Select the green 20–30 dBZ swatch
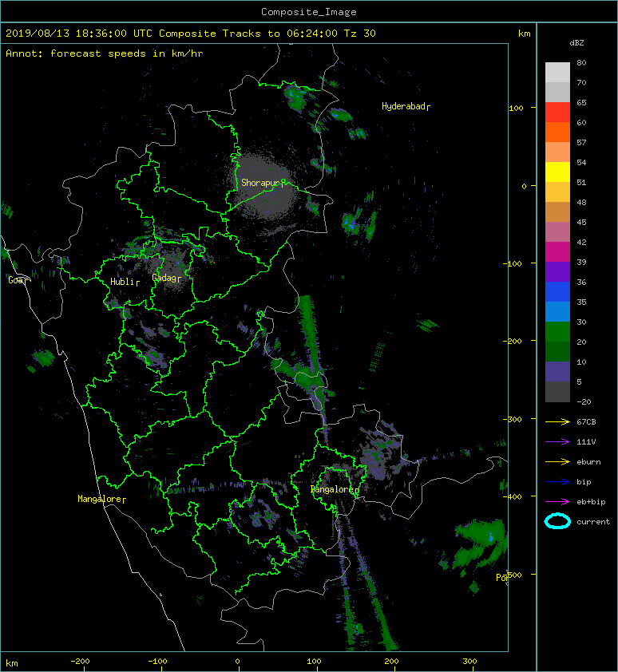 tap(557, 331)
